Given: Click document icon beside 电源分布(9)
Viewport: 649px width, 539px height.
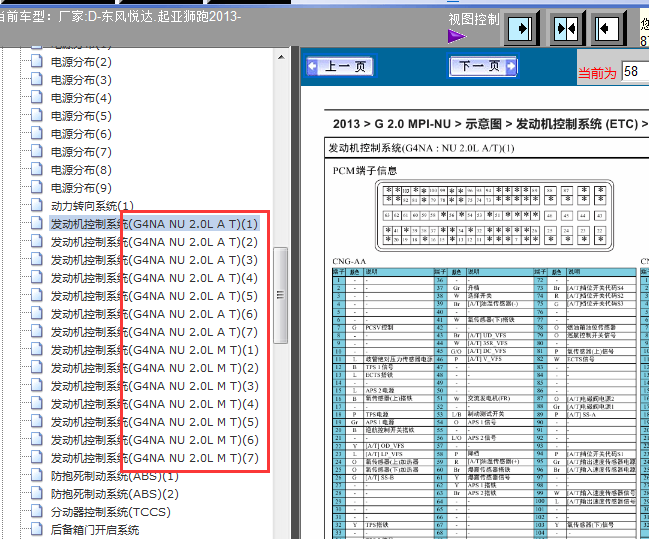Looking at the screenshot, I should coord(36,187).
